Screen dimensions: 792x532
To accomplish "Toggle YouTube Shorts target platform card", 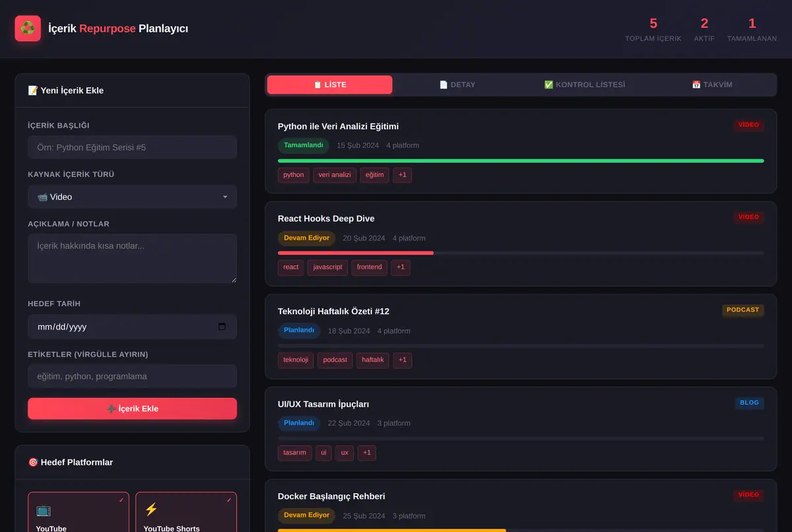I will pyautogui.click(x=186, y=512).
